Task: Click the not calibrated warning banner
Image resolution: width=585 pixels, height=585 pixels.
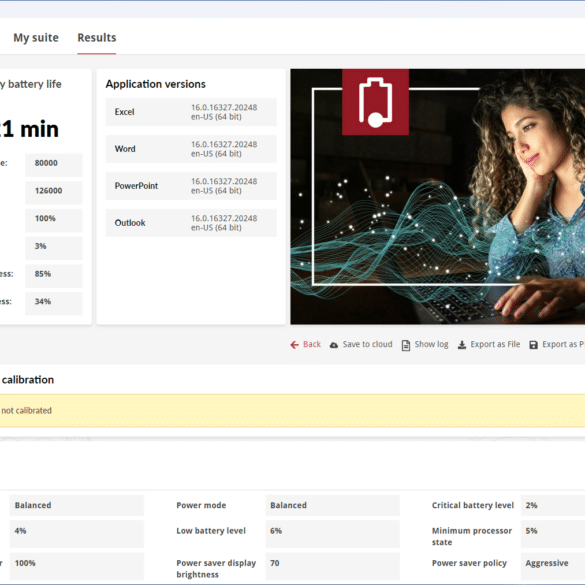Action: [292, 411]
